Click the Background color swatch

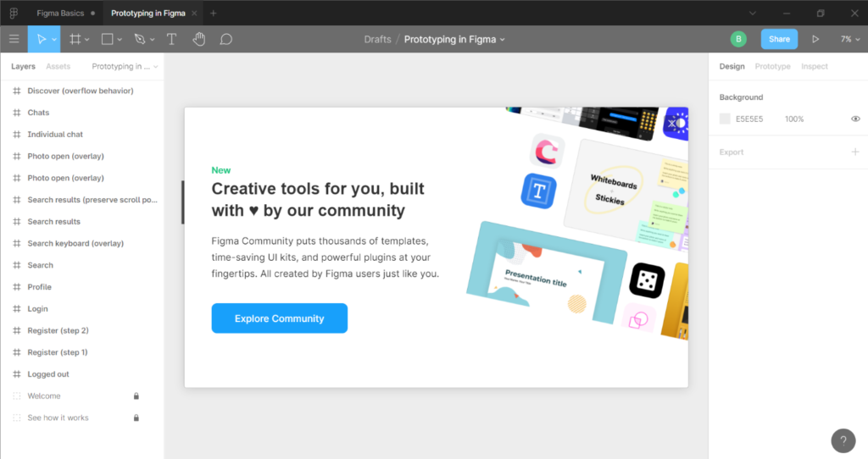coord(725,119)
